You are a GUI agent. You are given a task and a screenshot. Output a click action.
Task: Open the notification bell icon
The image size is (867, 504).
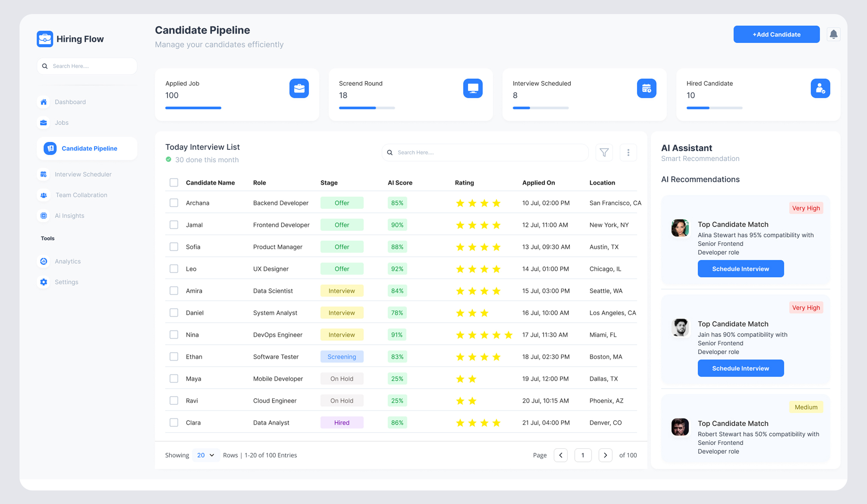coord(833,34)
